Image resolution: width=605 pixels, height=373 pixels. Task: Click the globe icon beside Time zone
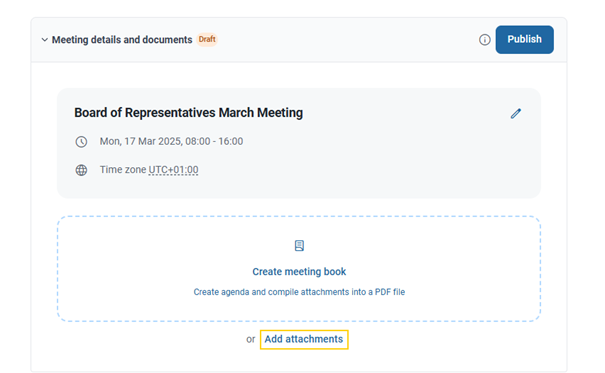pyautogui.click(x=81, y=170)
